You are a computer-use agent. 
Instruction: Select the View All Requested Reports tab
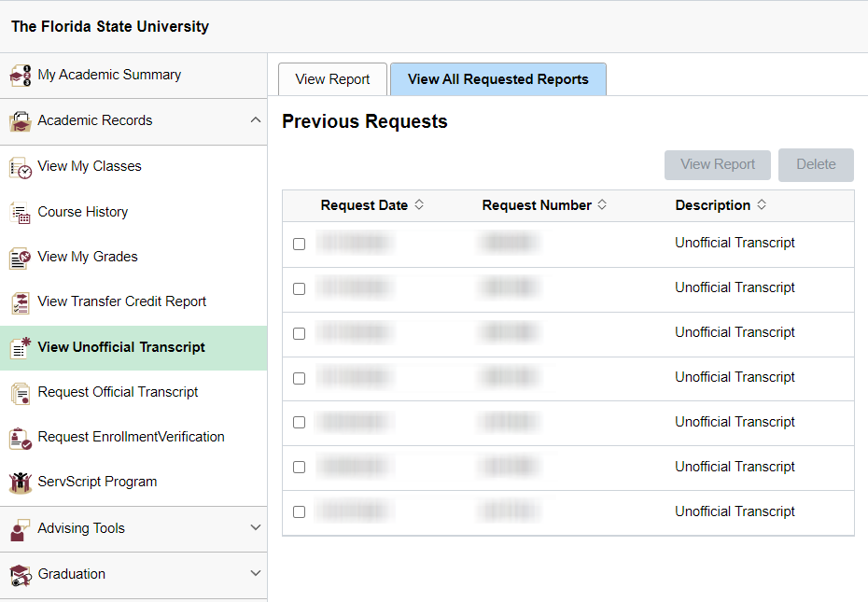coord(497,79)
